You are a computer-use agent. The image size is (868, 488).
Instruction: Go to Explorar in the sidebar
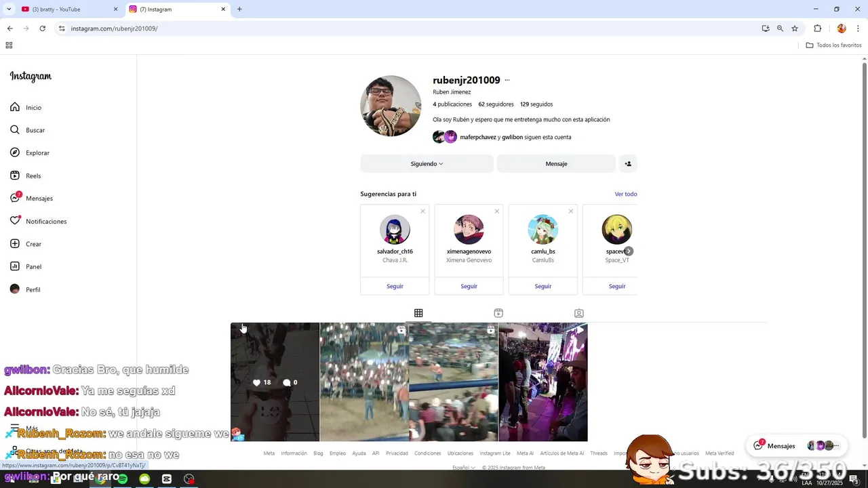30,152
